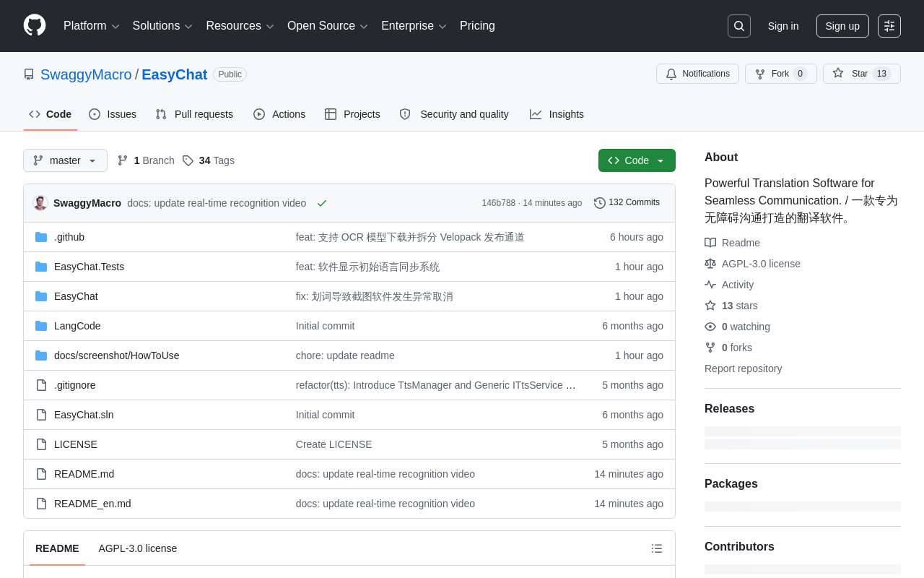The width and height of the screenshot is (924, 578).
Task: Expand the Solutions menu
Action: click(x=162, y=26)
